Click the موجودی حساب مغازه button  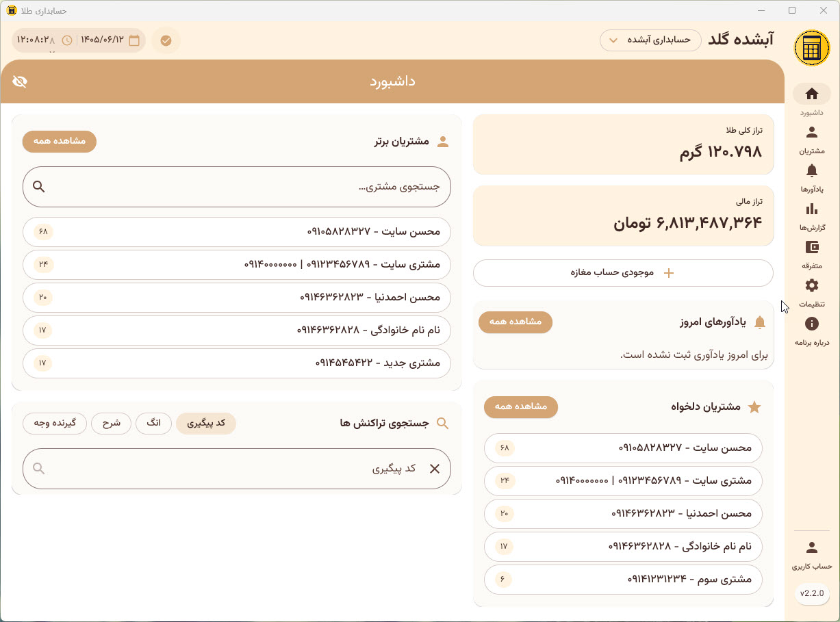[624, 273]
